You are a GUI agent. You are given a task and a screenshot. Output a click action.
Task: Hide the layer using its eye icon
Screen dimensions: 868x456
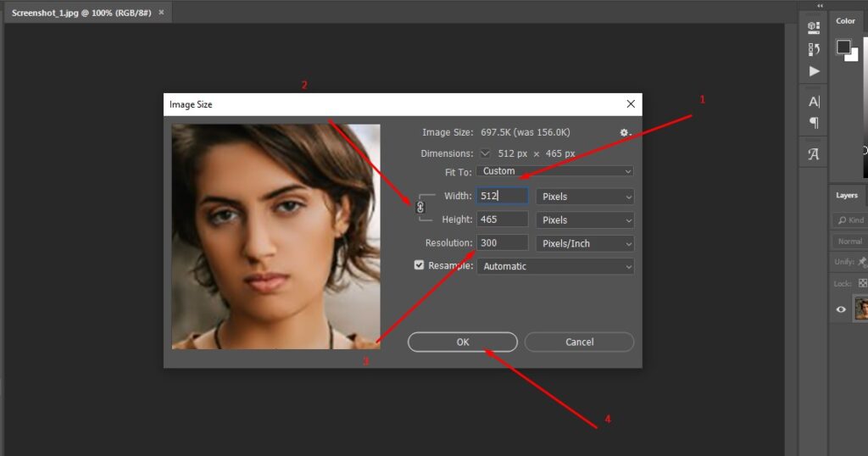click(841, 309)
